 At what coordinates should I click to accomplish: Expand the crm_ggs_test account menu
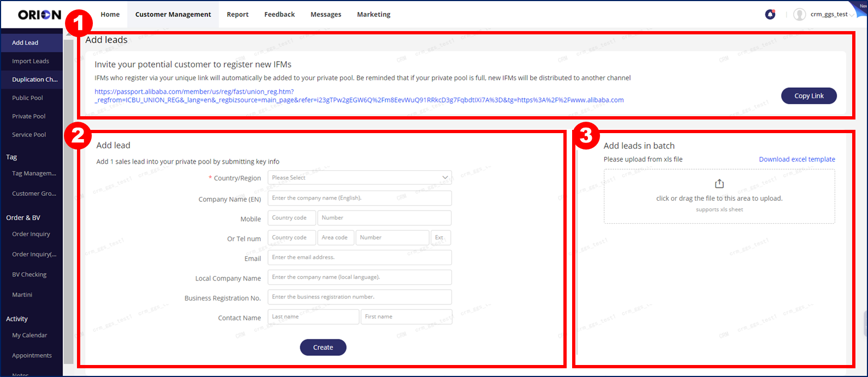833,15
